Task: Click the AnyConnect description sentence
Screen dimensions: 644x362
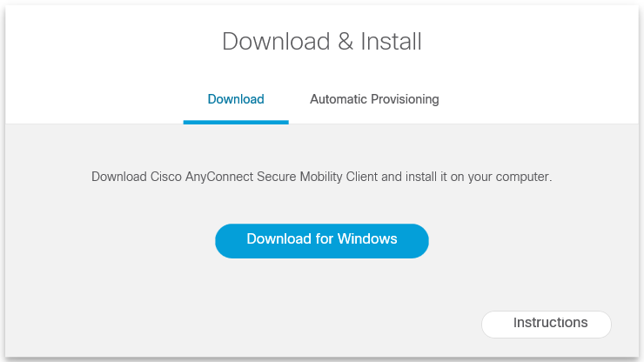Action: (x=322, y=177)
